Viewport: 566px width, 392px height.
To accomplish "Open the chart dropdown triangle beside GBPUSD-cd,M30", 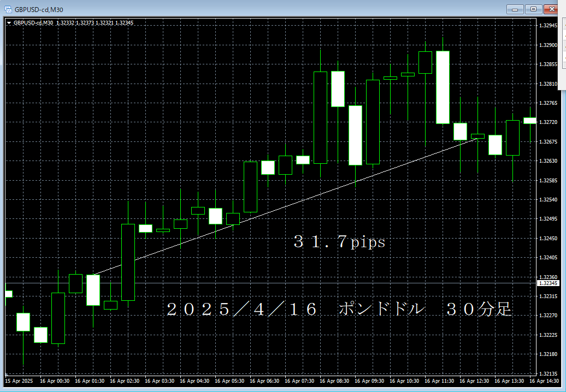I will [9, 23].
